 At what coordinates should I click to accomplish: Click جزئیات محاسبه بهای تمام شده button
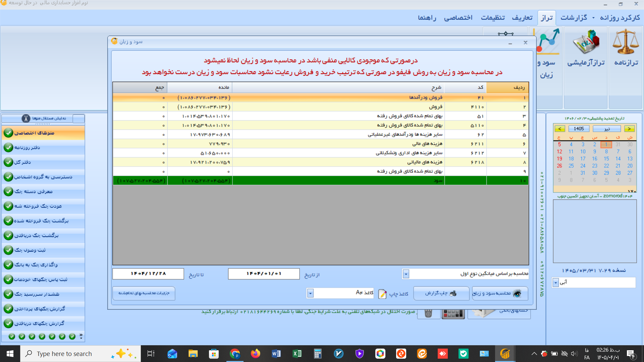[144, 293]
